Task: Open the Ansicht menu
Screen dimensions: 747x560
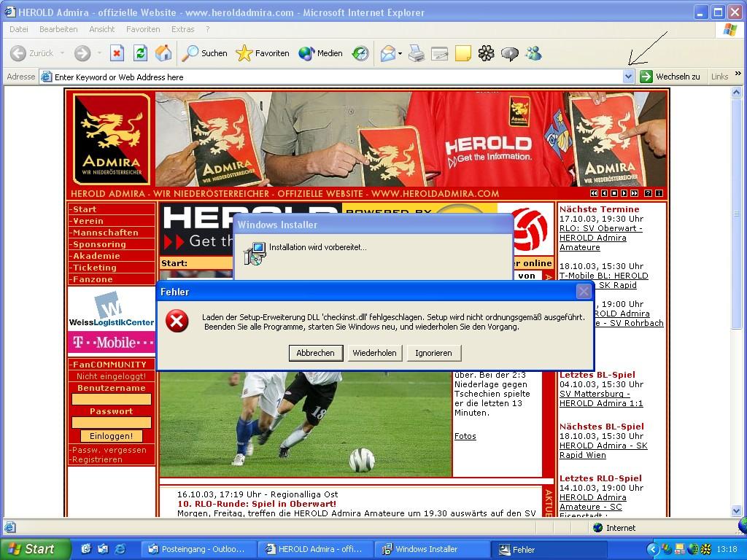Action: (102, 29)
